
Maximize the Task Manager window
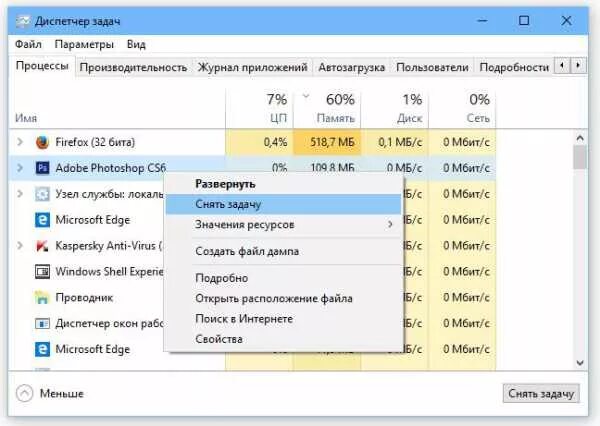tap(524, 21)
